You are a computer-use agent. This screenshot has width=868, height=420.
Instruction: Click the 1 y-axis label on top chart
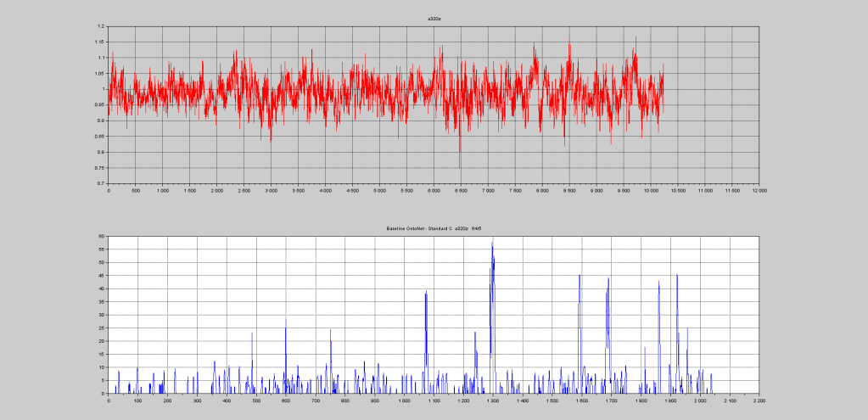click(103, 89)
